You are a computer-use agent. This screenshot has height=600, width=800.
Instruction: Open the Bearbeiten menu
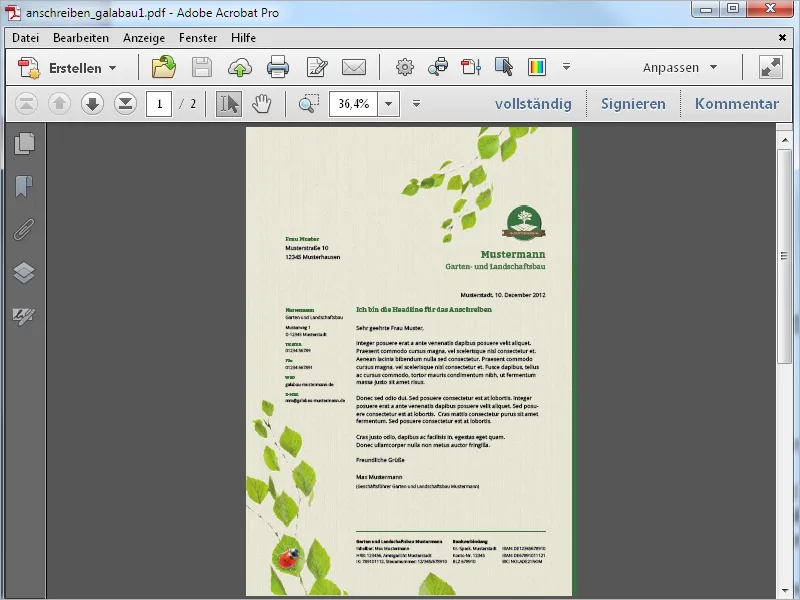tap(81, 38)
